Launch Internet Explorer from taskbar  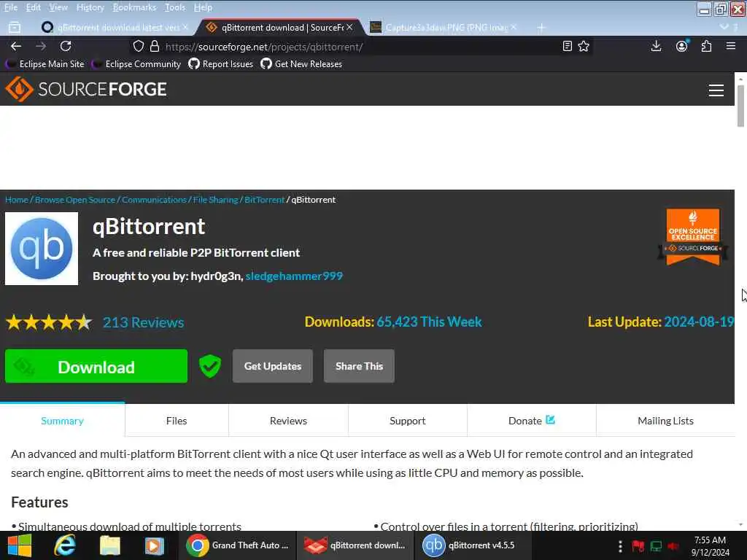click(x=65, y=545)
